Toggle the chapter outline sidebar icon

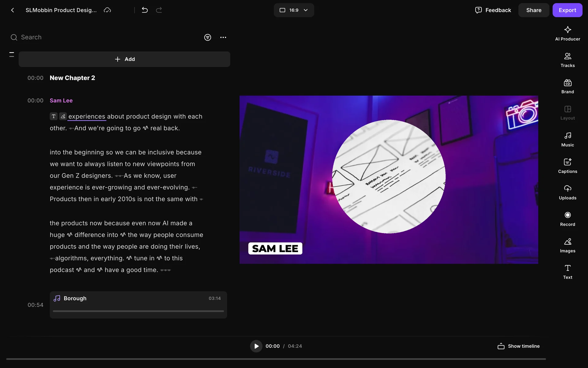12,55
